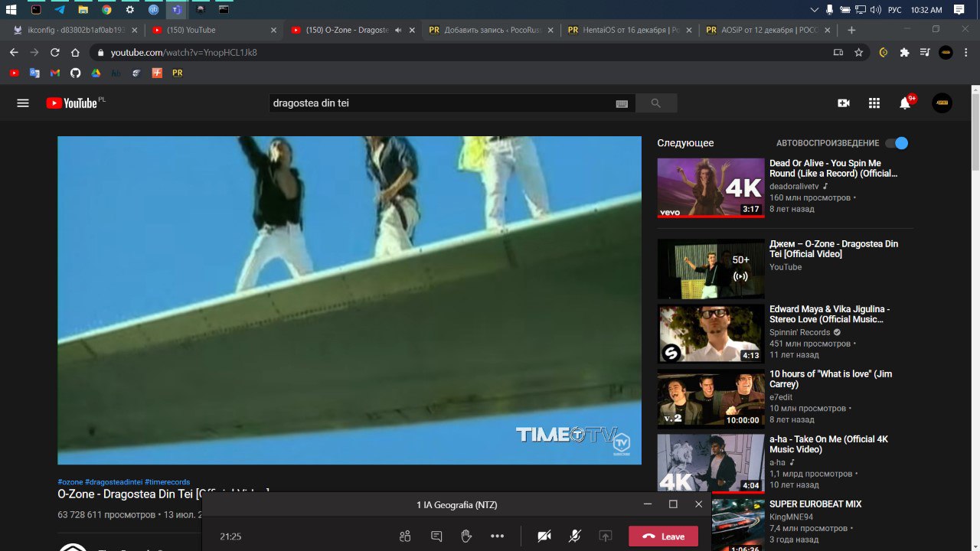The height and width of the screenshot is (551, 980).
Task: Open the #timerecords hashtag link
Action: [167, 482]
